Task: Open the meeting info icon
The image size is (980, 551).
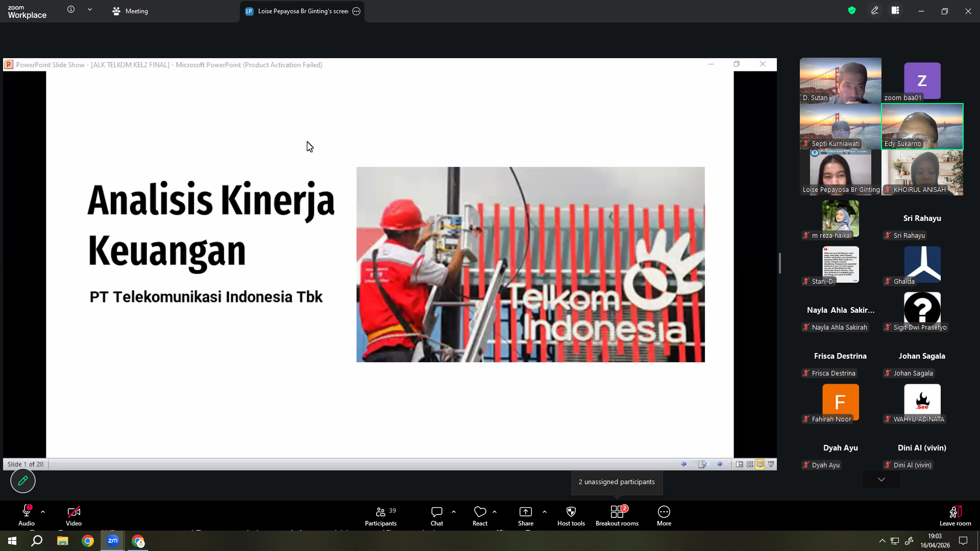Action: click(71, 10)
